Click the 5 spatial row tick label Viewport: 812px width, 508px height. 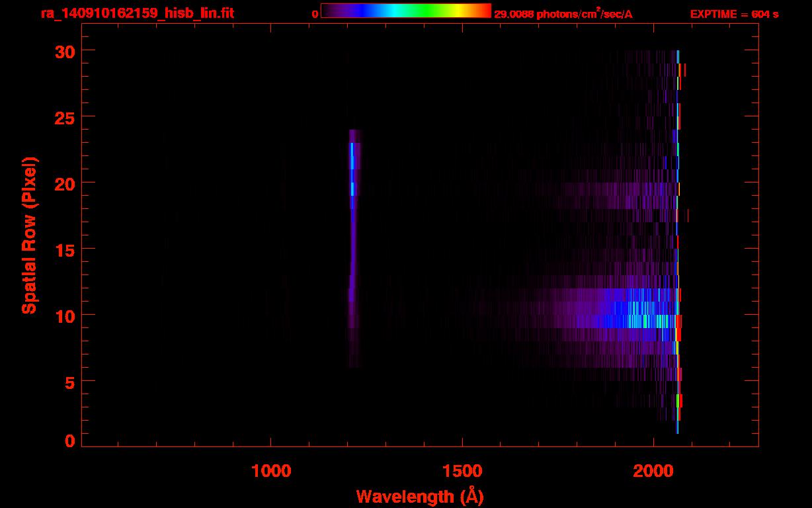click(70, 382)
